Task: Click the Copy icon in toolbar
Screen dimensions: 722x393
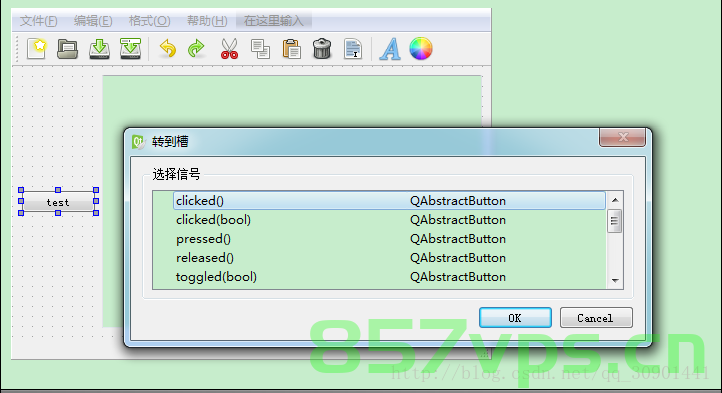Action: click(260, 49)
